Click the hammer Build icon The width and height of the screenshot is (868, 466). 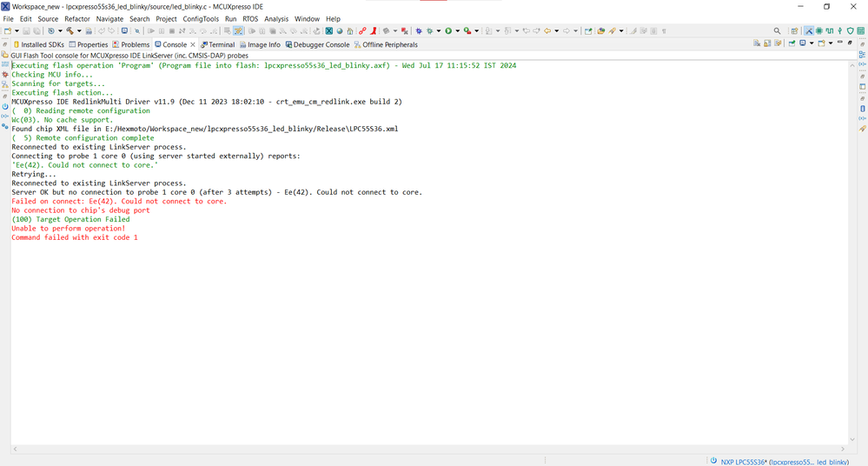[70, 31]
